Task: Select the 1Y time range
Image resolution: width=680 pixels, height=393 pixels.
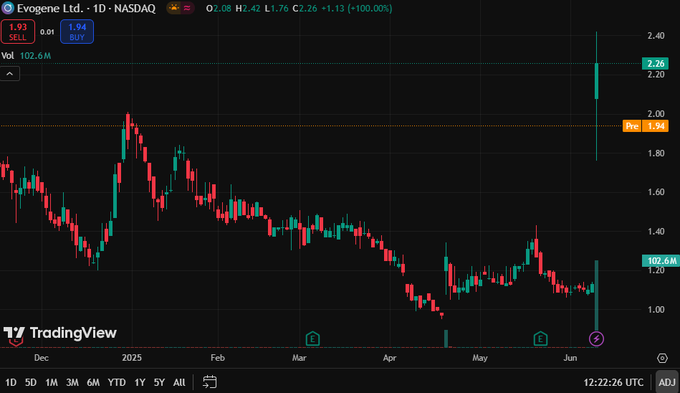Action: (x=140, y=382)
